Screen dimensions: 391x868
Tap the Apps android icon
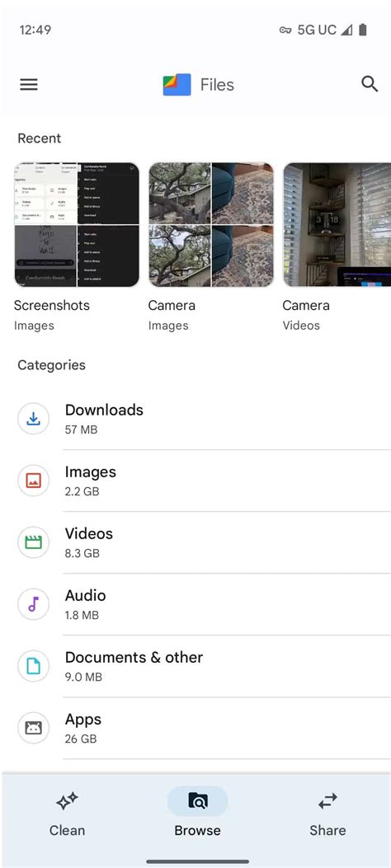coord(33,728)
